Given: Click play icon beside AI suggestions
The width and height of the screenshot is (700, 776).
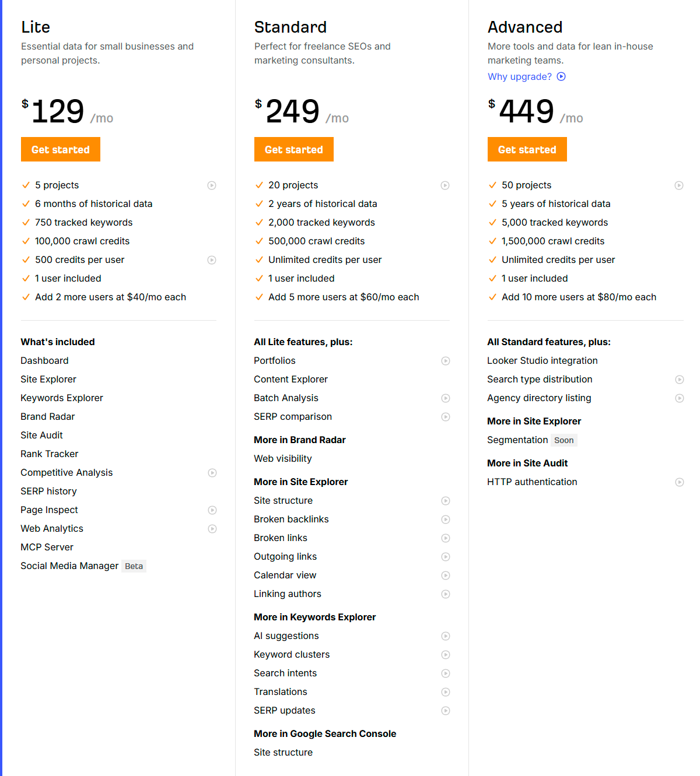Looking at the screenshot, I should pyautogui.click(x=446, y=636).
